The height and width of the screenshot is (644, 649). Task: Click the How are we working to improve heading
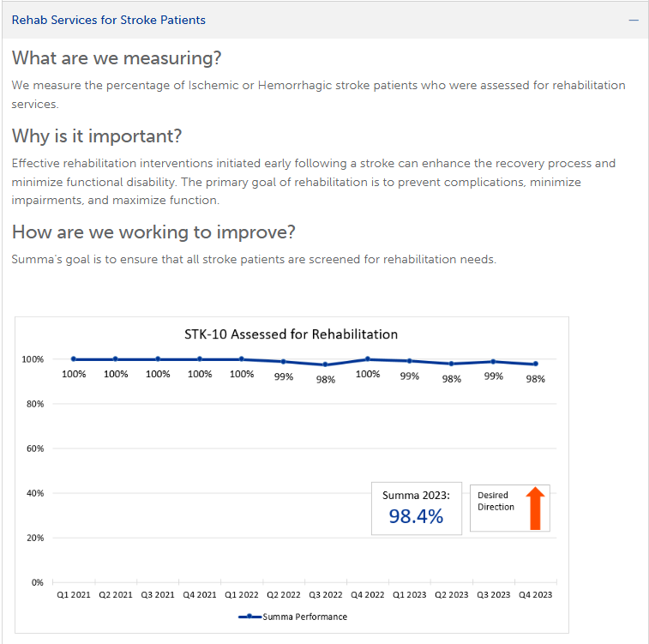[154, 232]
